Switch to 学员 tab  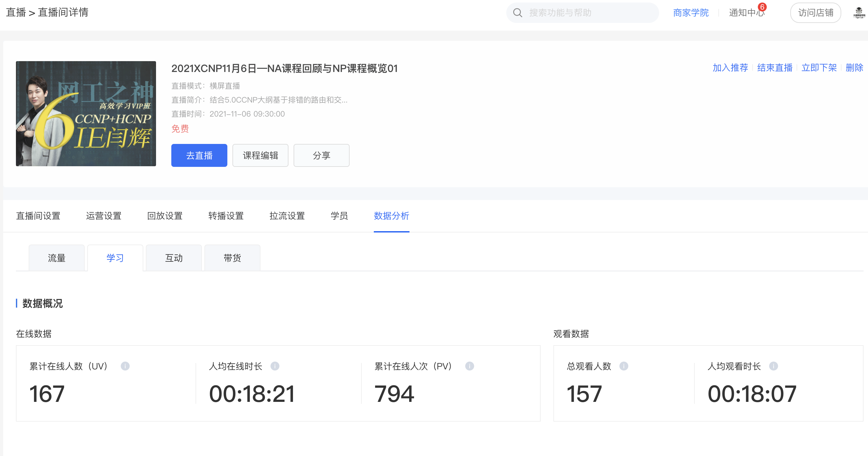point(339,216)
